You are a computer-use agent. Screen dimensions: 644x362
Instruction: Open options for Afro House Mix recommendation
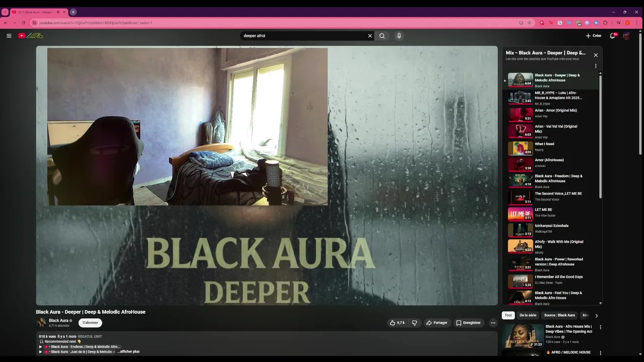[x=600, y=327]
